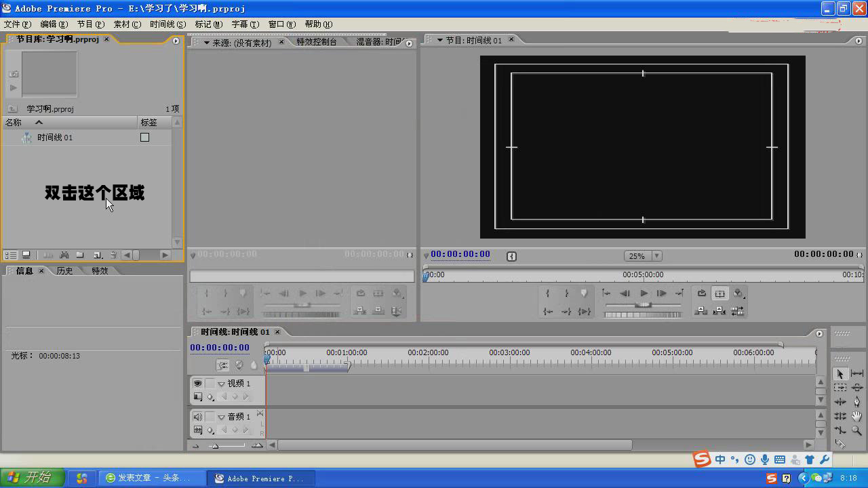Switch project panel to icon view
868x488 pixels.
click(x=26, y=255)
